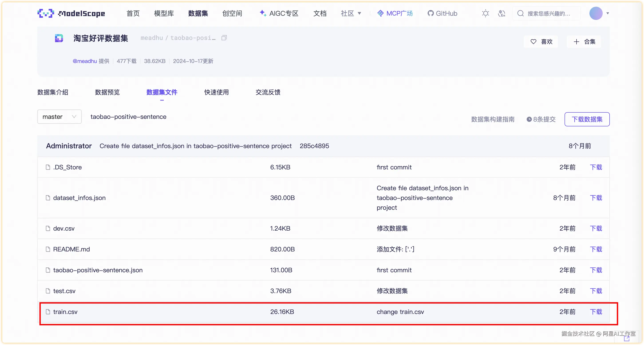Open the AIGC专区 sparkle menu item
The height and width of the screenshot is (345, 644).
coord(279,13)
